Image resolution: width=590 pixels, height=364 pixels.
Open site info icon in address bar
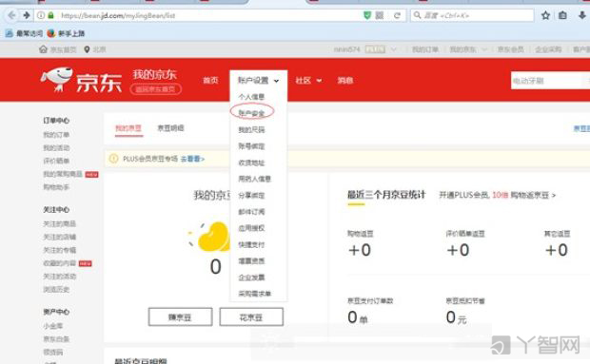[41, 15]
